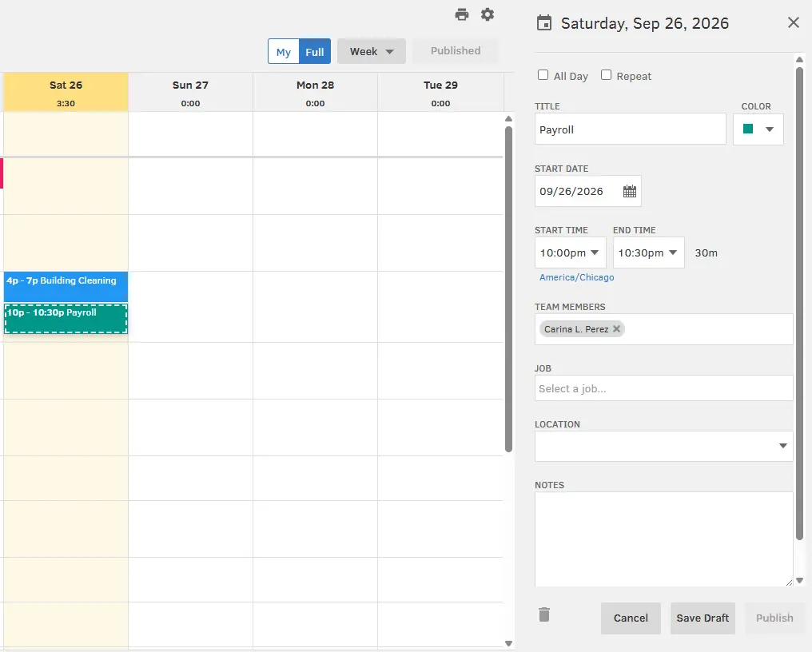
Task: Select the Mon 28 column header
Action: pyautogui.click(x=316, y=92)
